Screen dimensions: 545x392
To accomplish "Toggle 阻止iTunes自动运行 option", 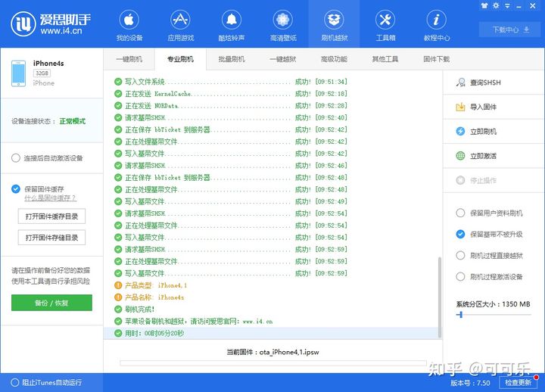I will coord(14,382).
